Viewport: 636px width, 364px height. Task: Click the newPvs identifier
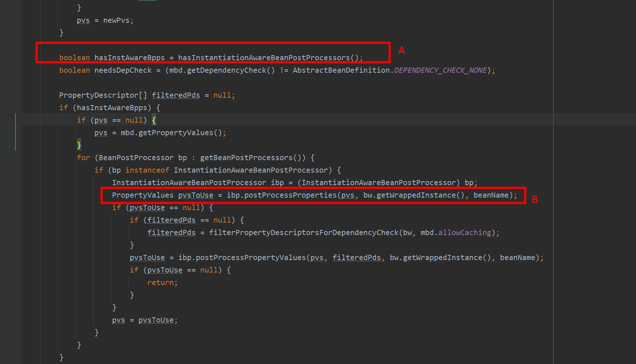(116, 20)
